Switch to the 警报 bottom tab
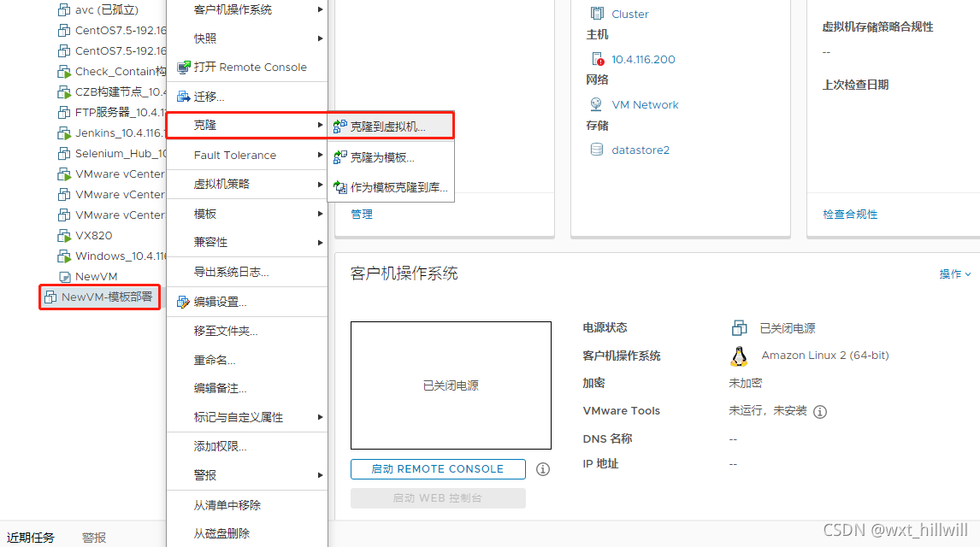This screenshot has width=980, height=547. coord(94,538)
